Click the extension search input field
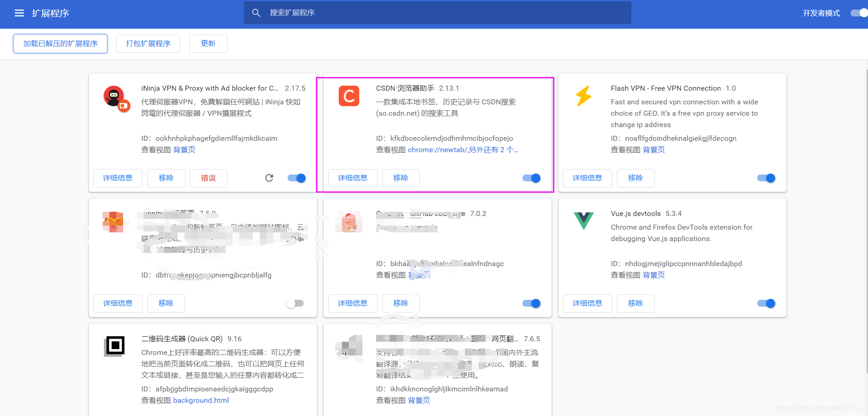This screenshot has width=868, height=416. click(x=438, y=13)
